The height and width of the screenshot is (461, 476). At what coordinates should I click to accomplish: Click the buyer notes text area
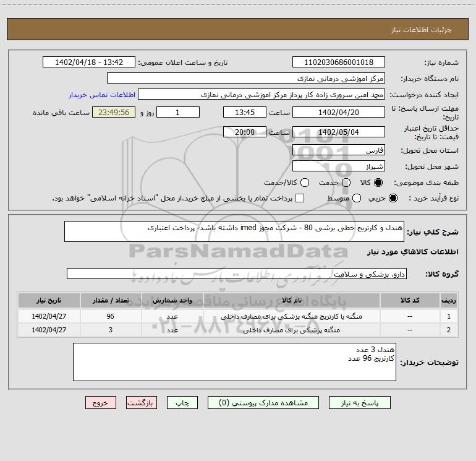[234, 362]
